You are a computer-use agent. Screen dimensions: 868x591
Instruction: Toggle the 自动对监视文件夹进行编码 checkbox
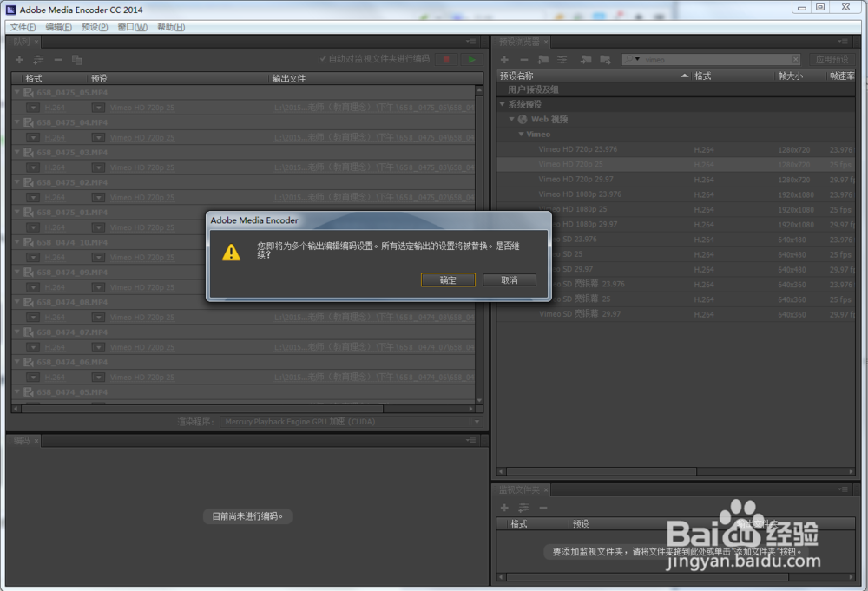323,59
